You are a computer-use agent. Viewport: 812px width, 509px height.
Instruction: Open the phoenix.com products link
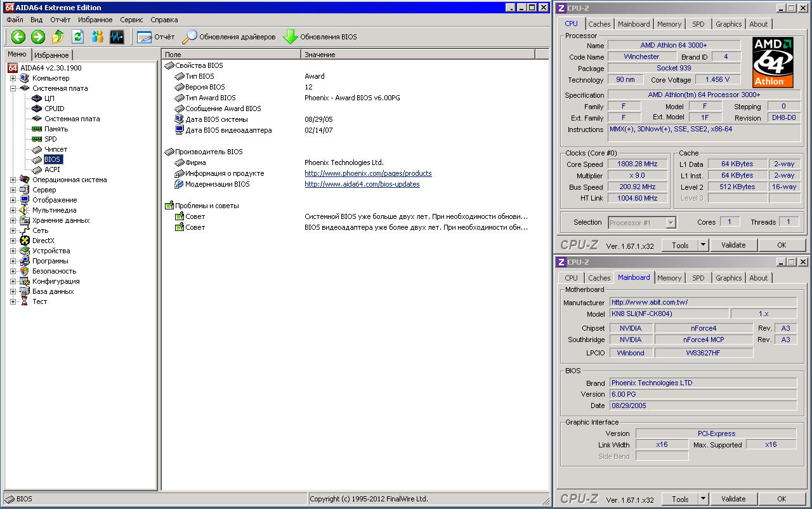tap(368, 173)
